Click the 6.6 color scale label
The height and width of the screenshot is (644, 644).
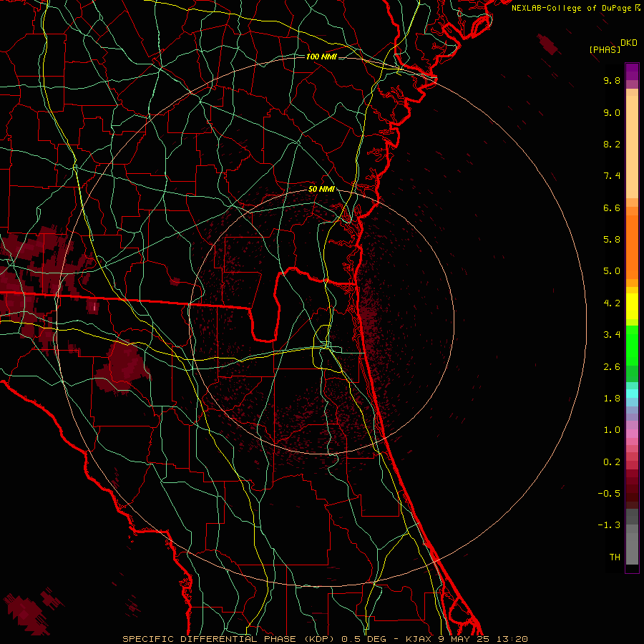click(x=612, y=208)
